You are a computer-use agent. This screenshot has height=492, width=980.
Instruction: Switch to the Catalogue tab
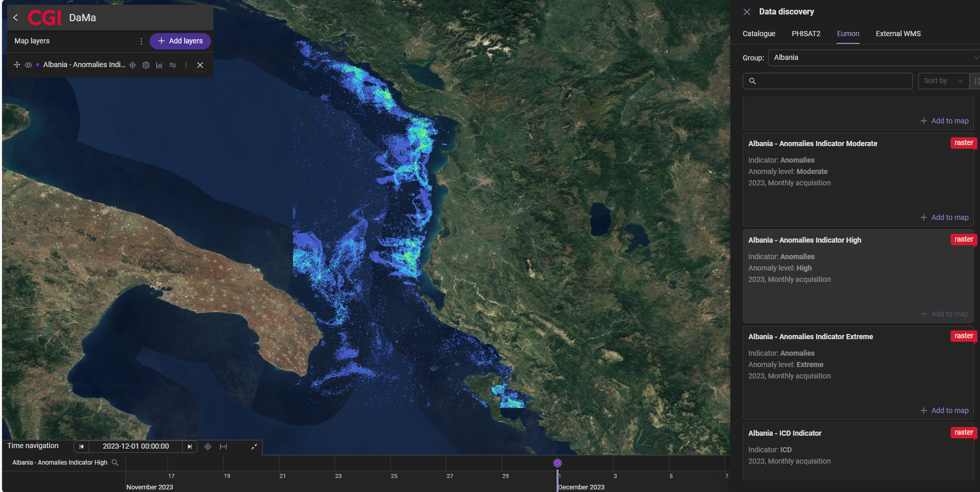[759, 34]
